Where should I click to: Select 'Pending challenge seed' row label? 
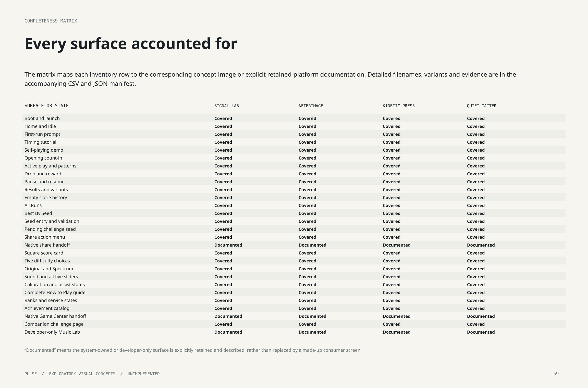click(x=50, y=229)
